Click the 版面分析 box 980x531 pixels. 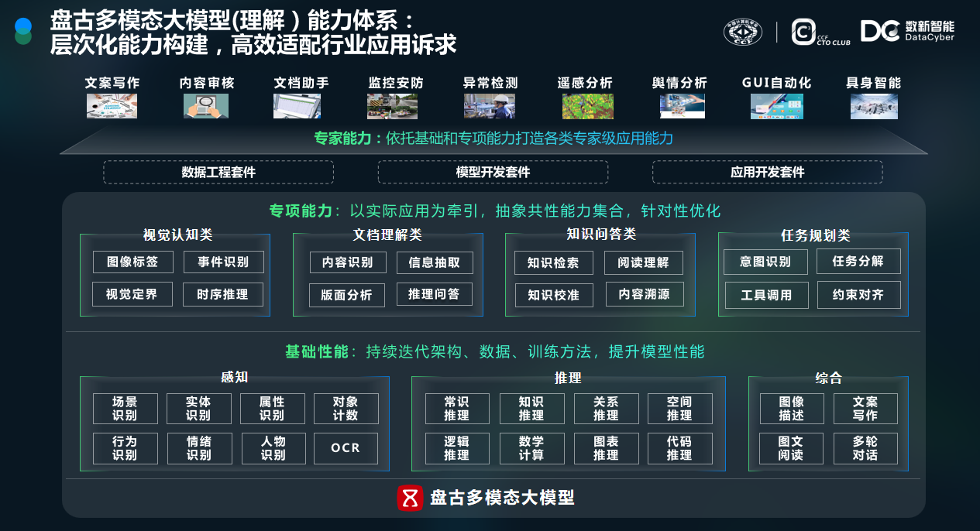point(347,294)
